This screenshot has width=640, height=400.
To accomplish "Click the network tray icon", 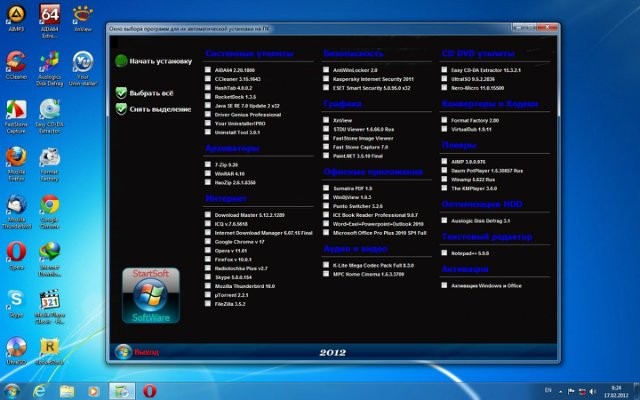I will pyautogui.click(x=582, y=392).
